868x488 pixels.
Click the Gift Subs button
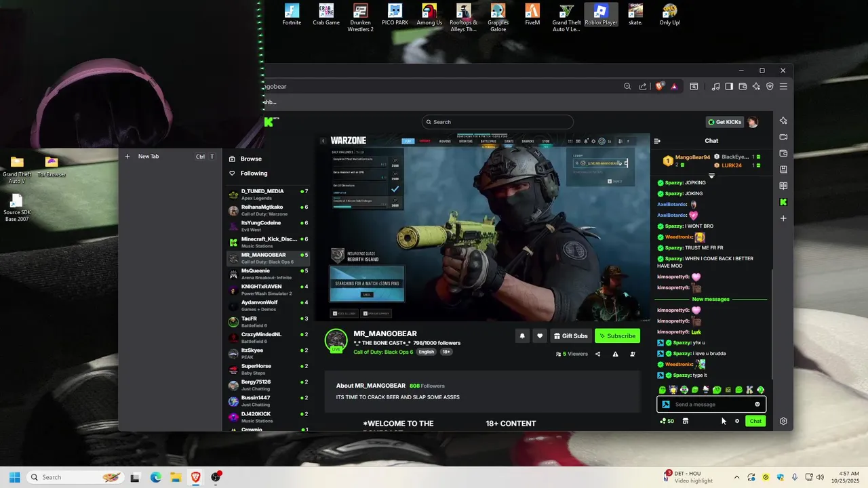570,335
